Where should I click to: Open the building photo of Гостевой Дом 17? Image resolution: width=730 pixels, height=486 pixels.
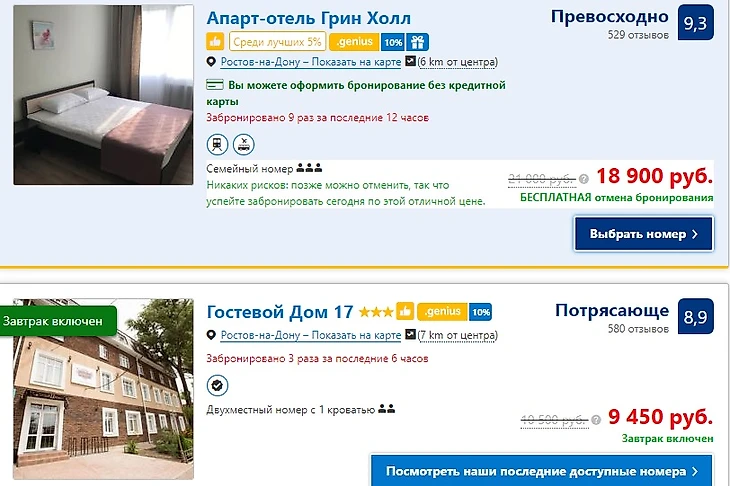click(103, 389)
